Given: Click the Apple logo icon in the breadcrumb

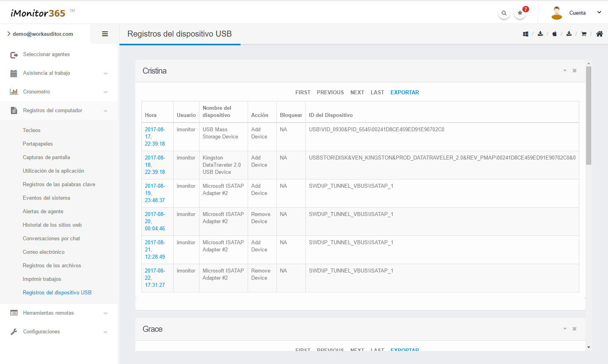Looking at the screenshot, I should (x=554, y=34).
